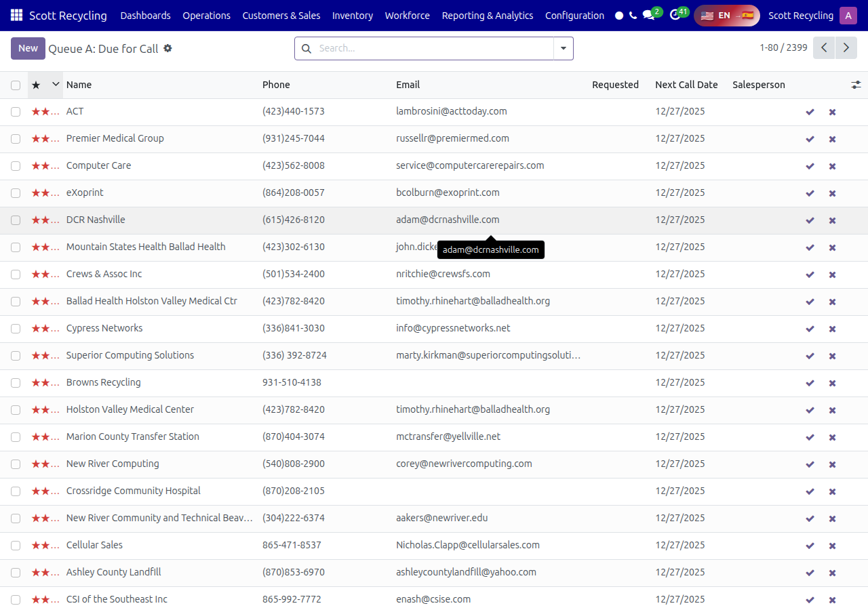
Task: Sort by the Name column header
Action: [x=79, y=85]
